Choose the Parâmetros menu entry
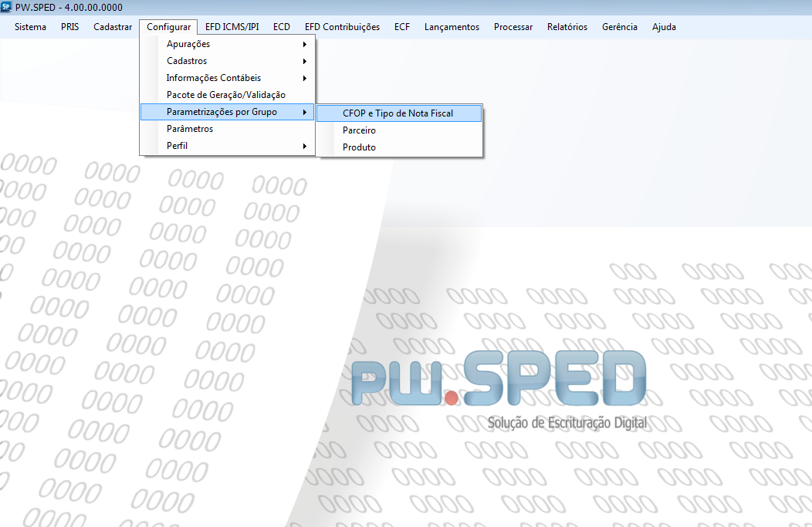812x527 pixels. tap(228, 129)
